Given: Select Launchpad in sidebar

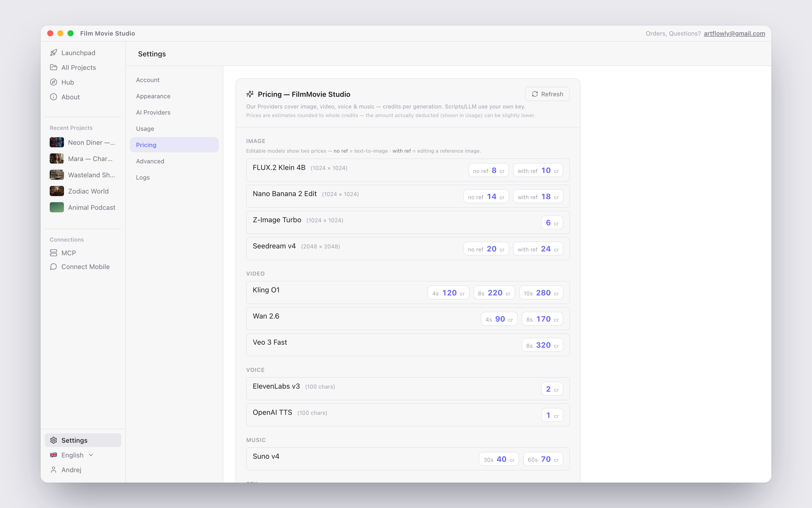Looking at the screenshot, I should coord(78,53).
